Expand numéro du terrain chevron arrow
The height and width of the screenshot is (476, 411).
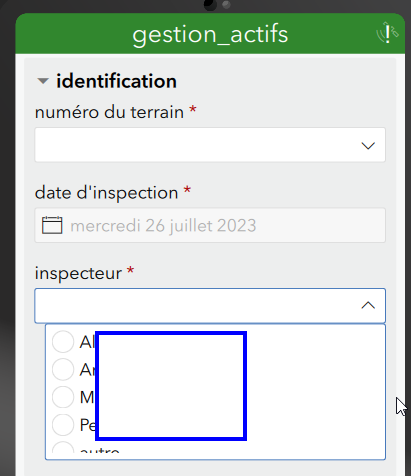(368, 146)
